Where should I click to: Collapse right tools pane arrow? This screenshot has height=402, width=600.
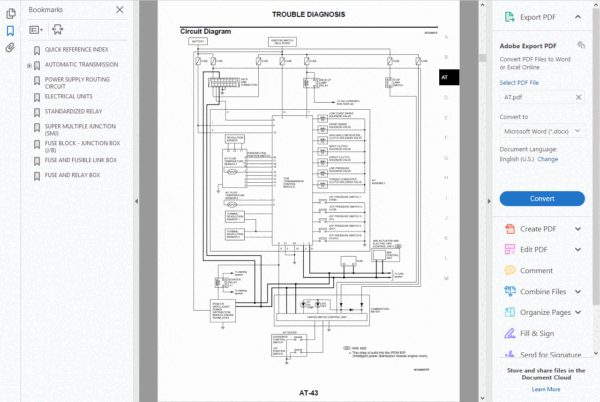[x=489, y=201]
